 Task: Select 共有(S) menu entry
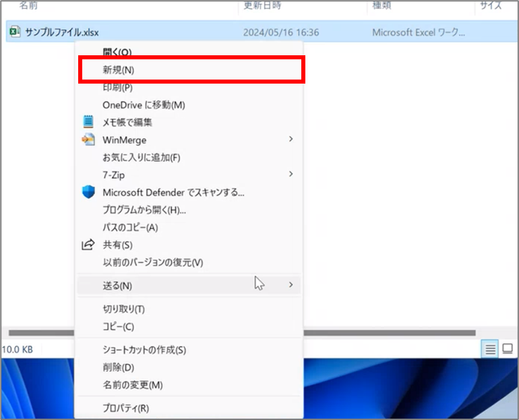tap(189, 245)
